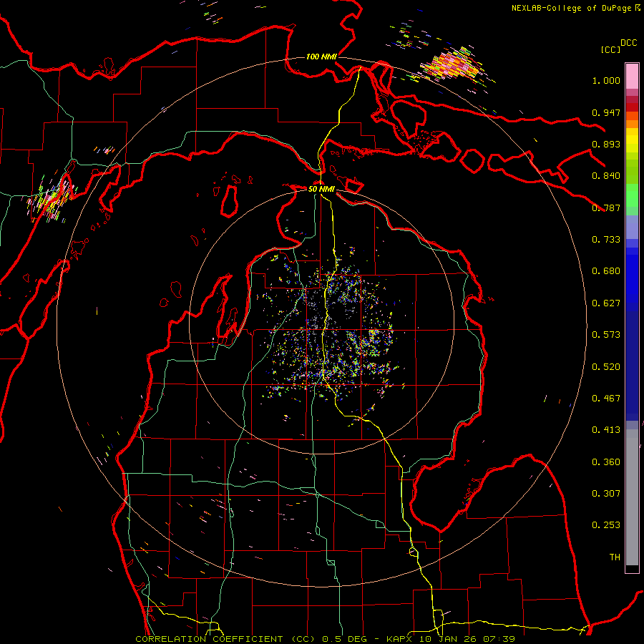Click the 0.627 color scale value
644x644 pixels.
point(606,303)
